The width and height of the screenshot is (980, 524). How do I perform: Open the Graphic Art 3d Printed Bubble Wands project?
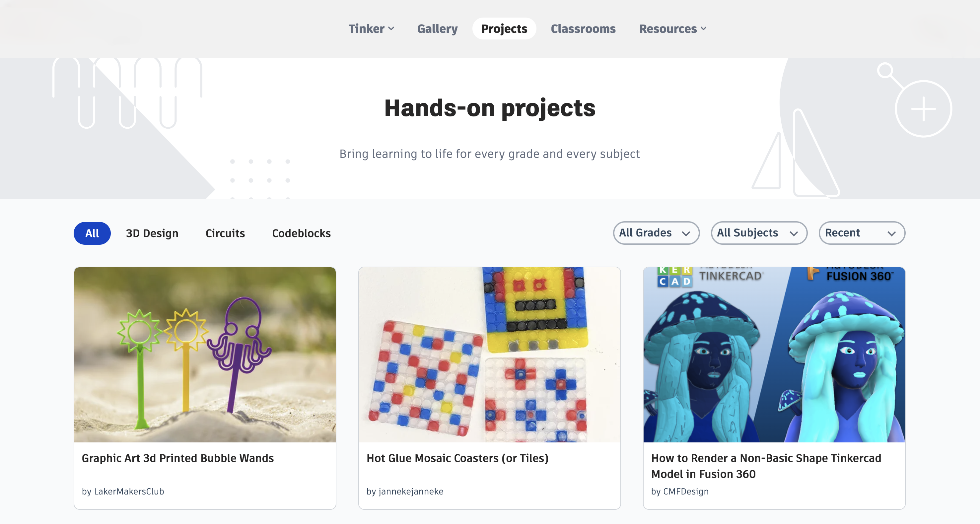click(x=177, y=458)
